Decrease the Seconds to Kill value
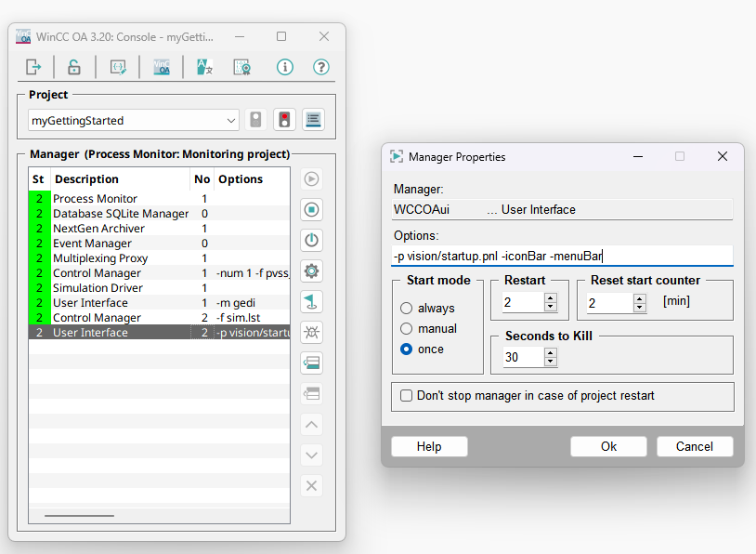The width and height of the screenshot is (756, 554). (x=551, y=362)
